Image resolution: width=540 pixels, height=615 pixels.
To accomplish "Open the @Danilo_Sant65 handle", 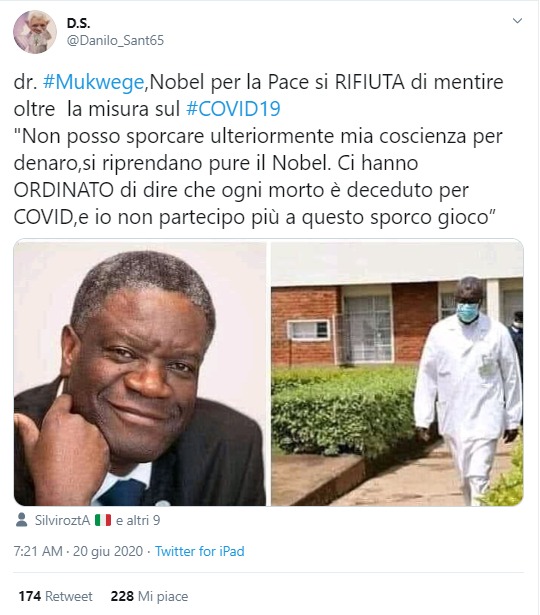I will [x=115, y=40].
